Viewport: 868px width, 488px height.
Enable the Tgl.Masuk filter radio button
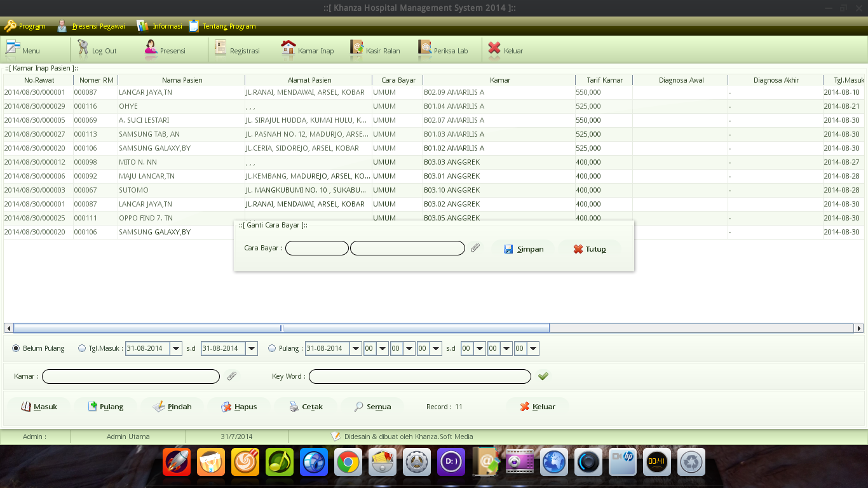coord(82,348)
